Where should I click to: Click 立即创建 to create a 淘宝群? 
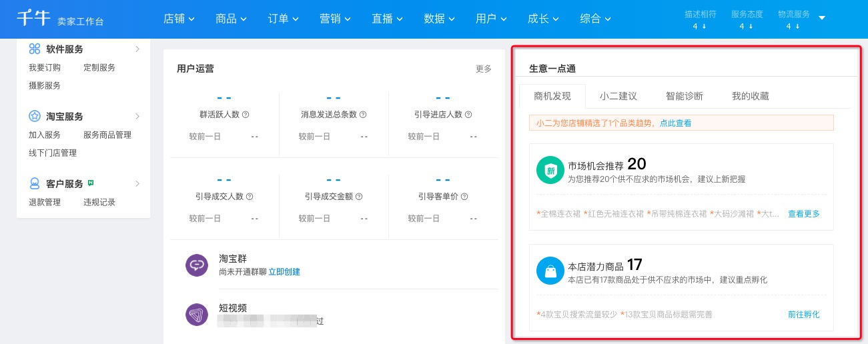[284, 271]
